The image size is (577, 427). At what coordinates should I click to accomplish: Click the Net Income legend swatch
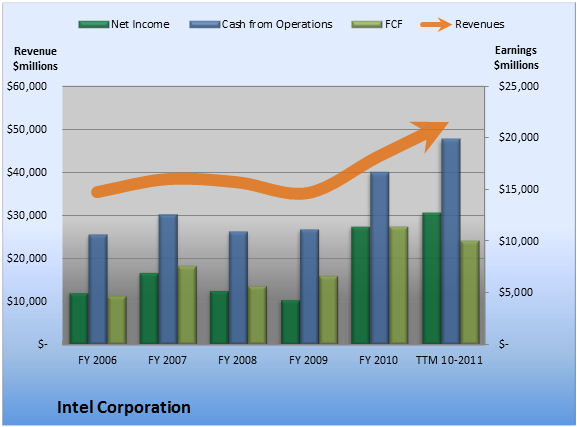pyautogui.click(x=94, y=25)
